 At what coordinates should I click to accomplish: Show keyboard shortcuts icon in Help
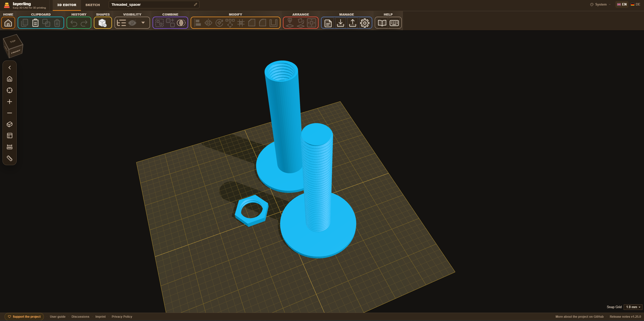pyautogui.click(x=394, y=23)
